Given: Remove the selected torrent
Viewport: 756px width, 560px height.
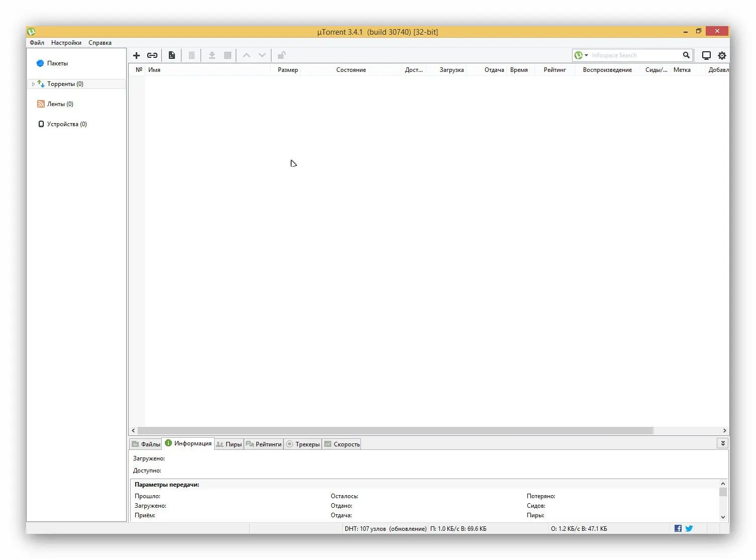Looking at the screenshot, I should click(x=192, y=55).
